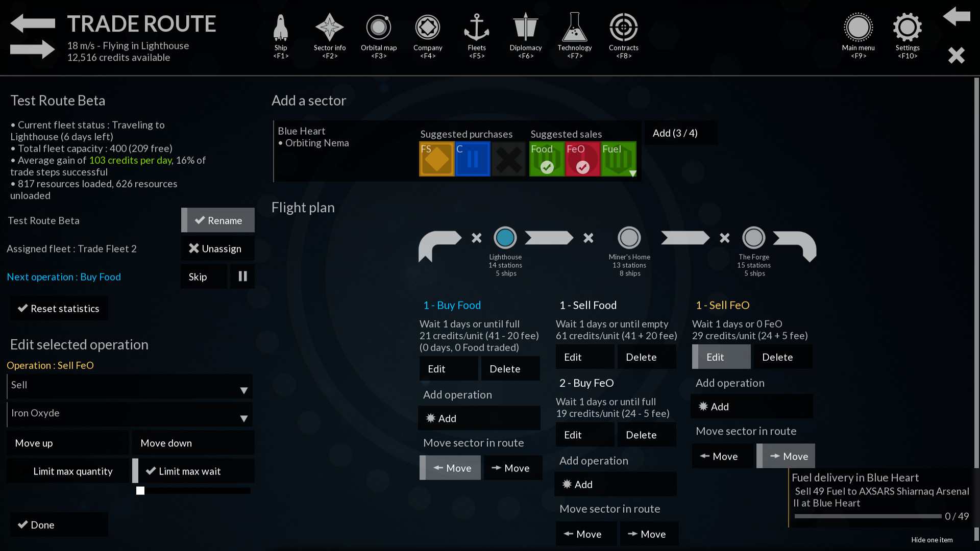980x551 pixels.
Task: Skip next Buy Food operation
Action: (198, 276)
